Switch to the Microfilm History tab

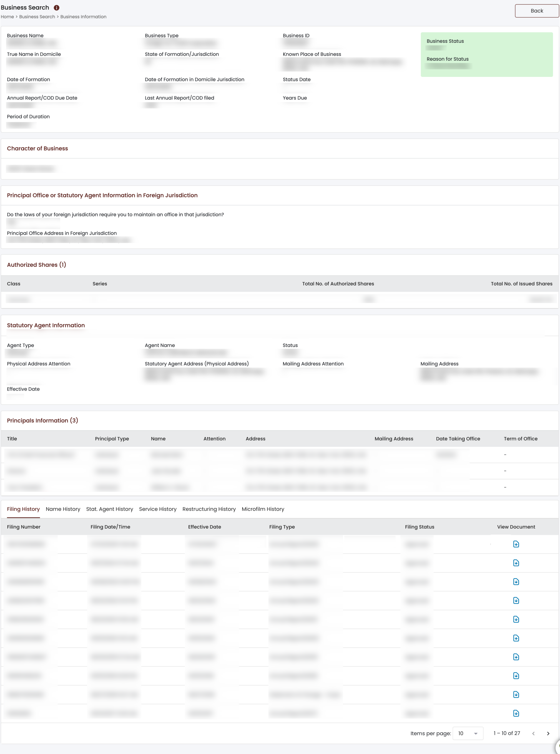pyautogui.click(x=263, y=509)
